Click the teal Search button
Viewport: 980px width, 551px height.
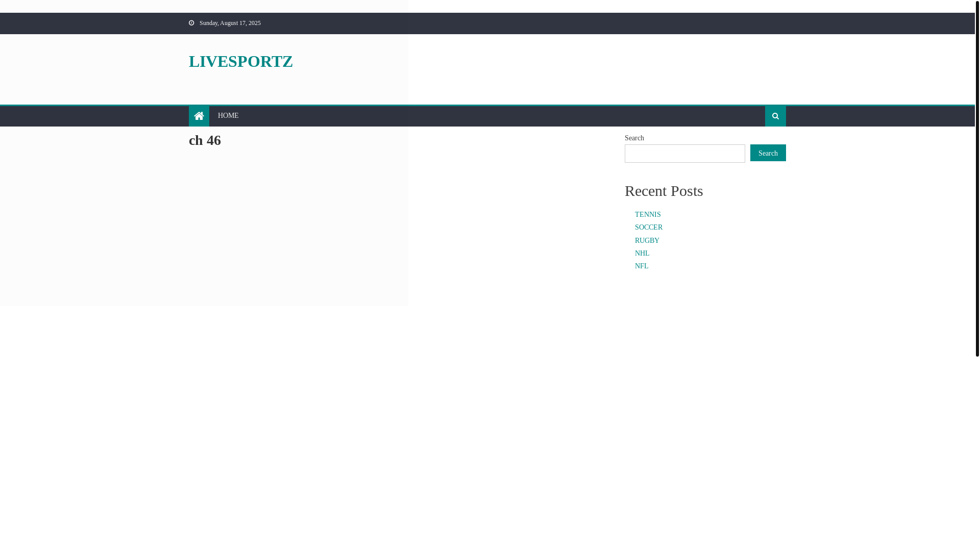coord(768,153)
